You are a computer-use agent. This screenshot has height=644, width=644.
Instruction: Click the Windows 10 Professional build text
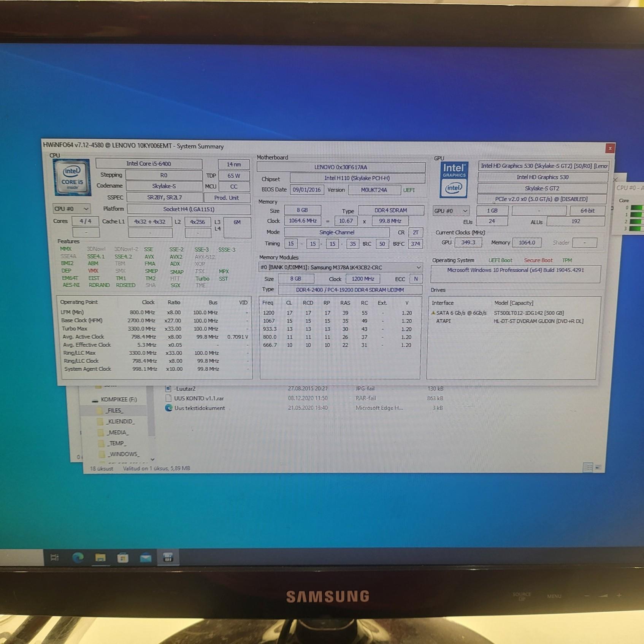pos(516,270)
